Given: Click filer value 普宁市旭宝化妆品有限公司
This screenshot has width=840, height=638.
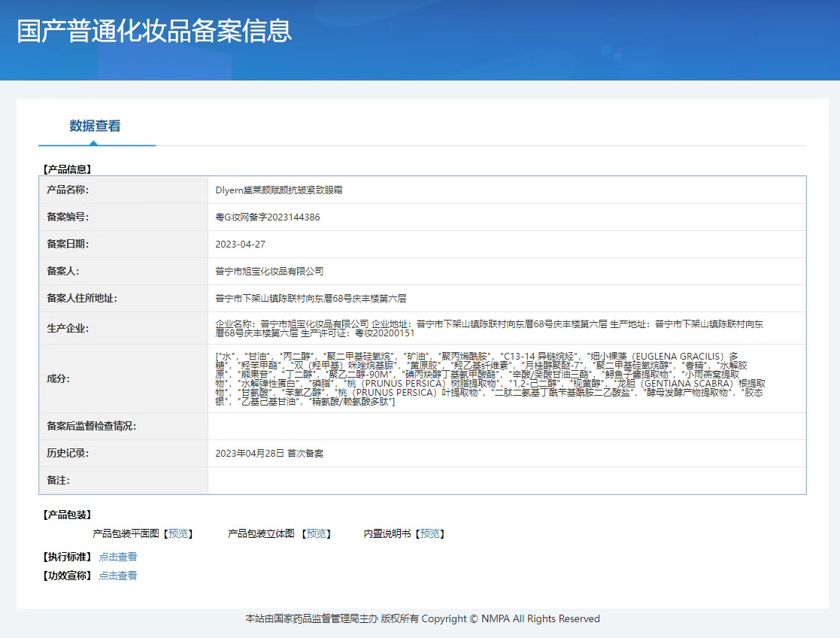Looking at the screenshot, I should point(269,272).
